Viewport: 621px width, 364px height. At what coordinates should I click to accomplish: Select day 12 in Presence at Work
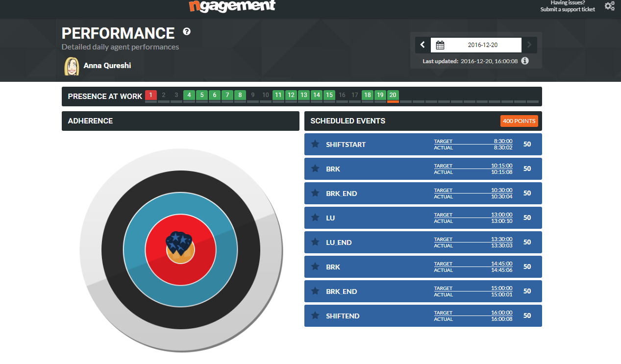291,95
